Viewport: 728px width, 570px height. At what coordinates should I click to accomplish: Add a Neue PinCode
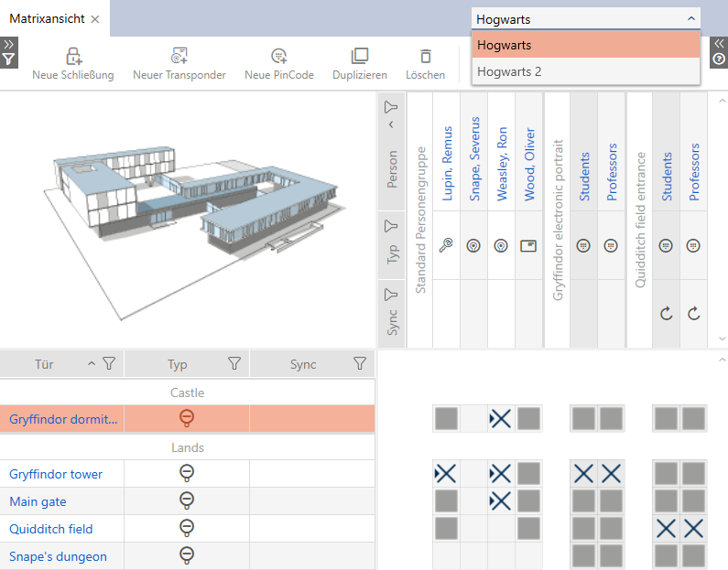click(278, 57)
